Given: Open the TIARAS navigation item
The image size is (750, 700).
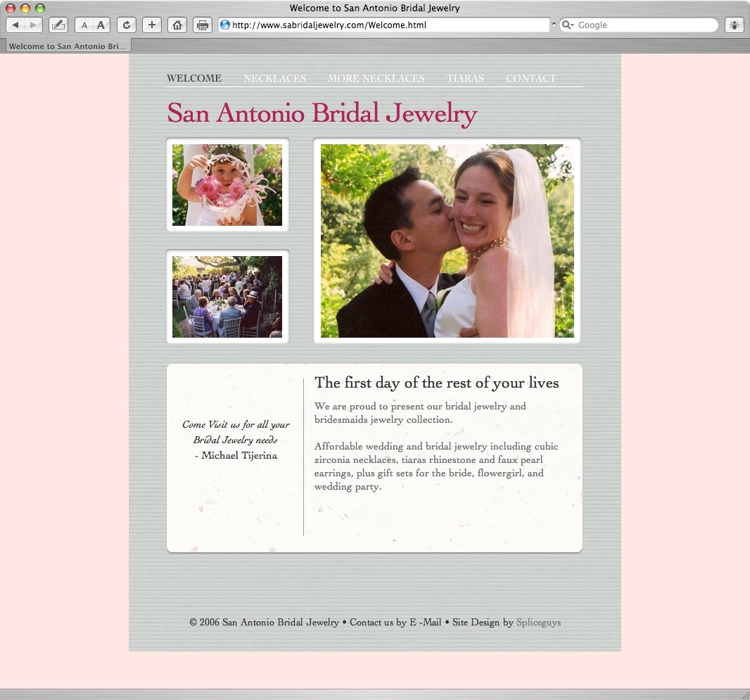Looking at the screenshot, I should coord(465,78).
